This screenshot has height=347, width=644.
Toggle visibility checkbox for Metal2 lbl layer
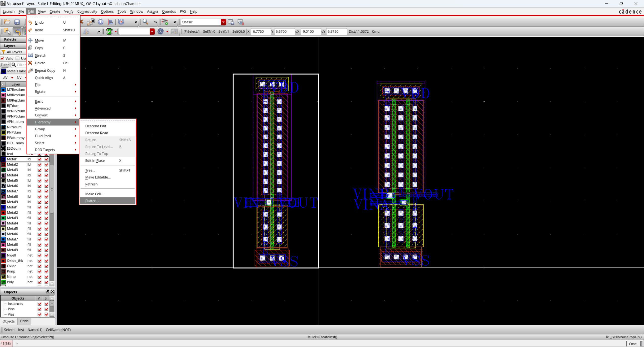(x=39, y=164)
